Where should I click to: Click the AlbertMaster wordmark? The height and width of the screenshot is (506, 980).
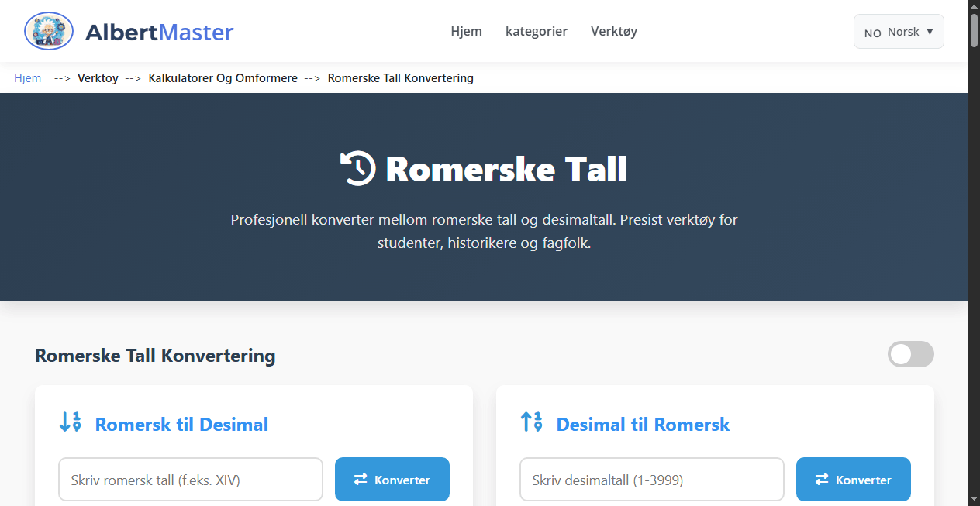click(159, 32)
